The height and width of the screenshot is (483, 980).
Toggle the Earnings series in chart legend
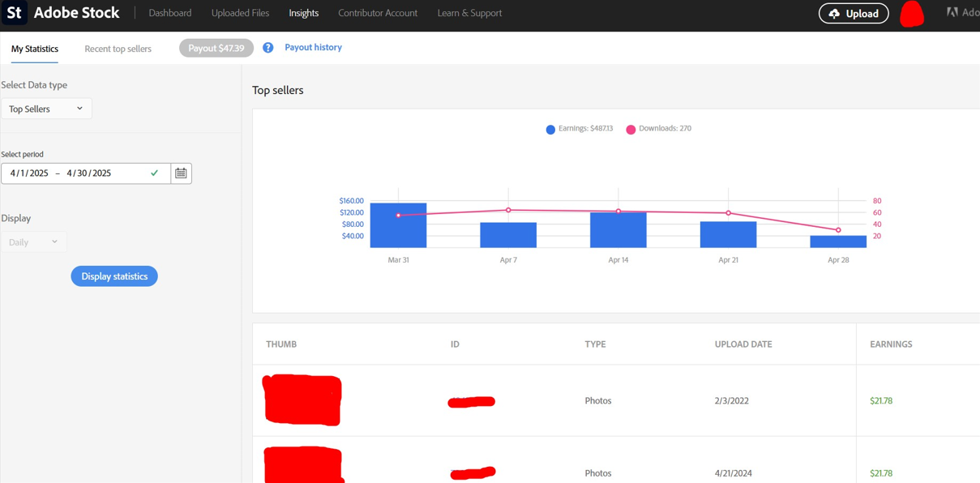(579, 129)
